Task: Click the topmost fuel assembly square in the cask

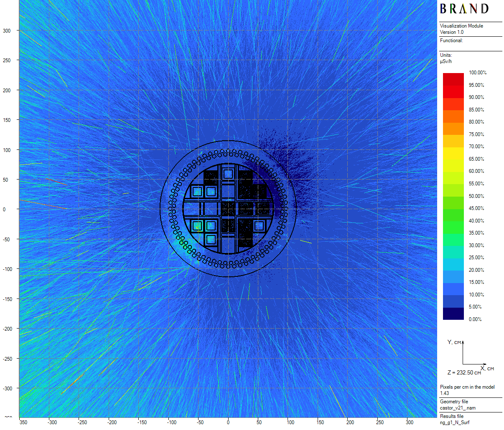Action: pos(228,174)
